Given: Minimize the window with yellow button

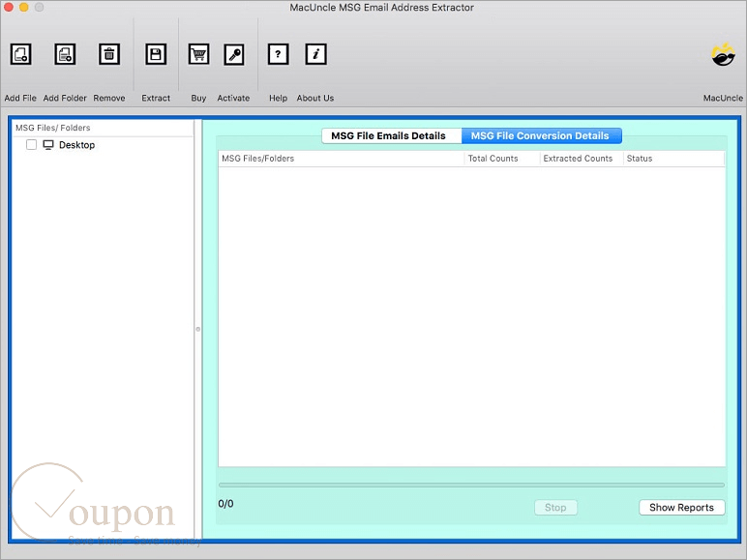Looking at the screenshot, I should point(24,7).
